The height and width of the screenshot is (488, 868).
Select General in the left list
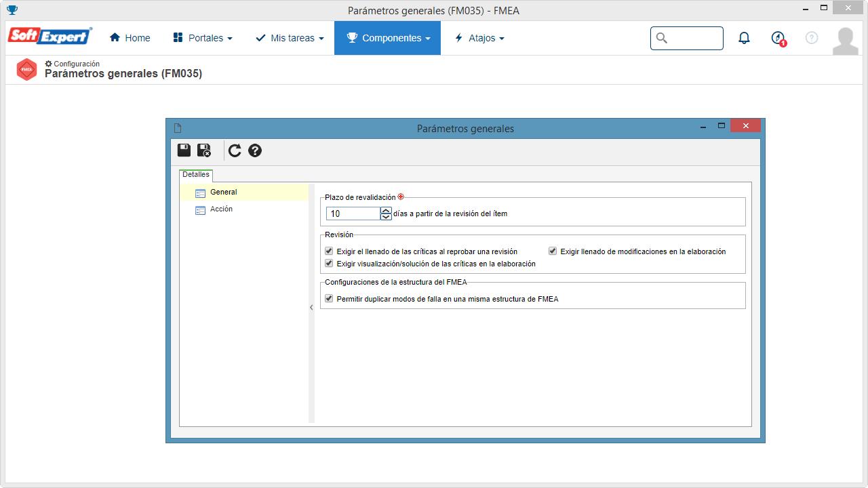click(x=244, y=192)
